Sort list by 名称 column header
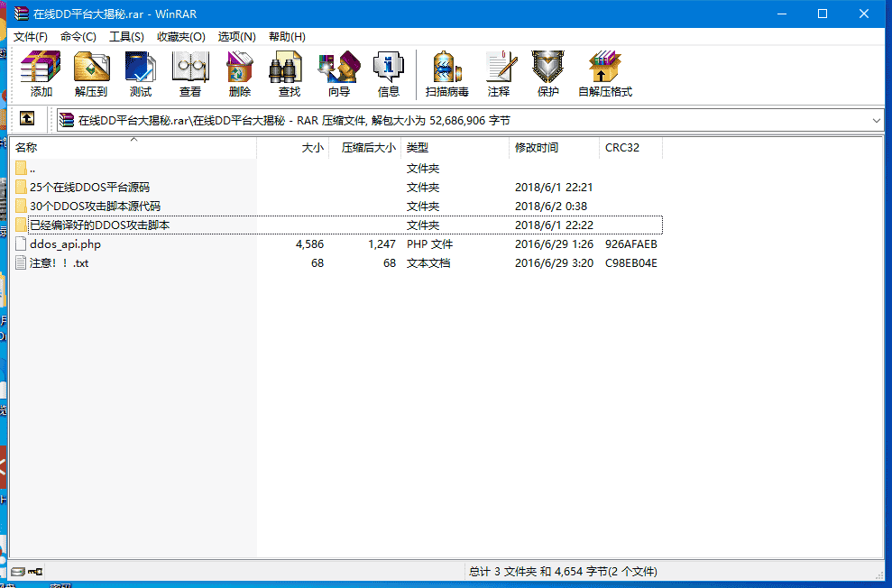This screenshot has height=588, width=892. 27,148
